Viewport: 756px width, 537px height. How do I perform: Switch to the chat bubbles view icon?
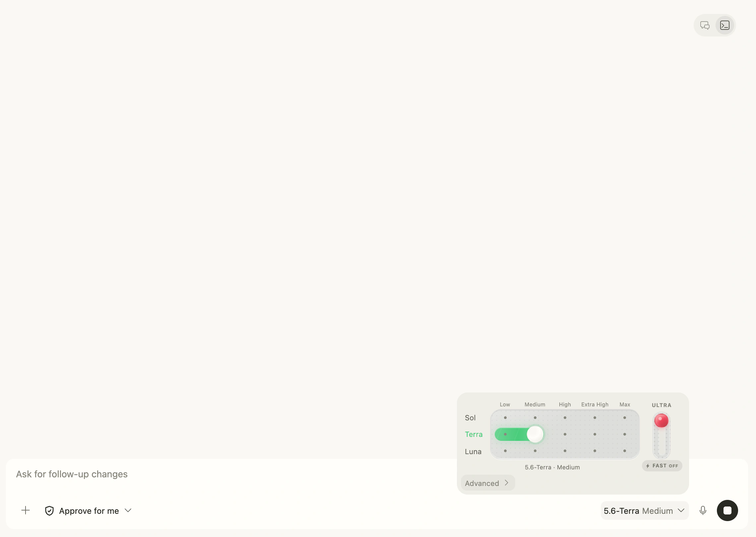705,25
